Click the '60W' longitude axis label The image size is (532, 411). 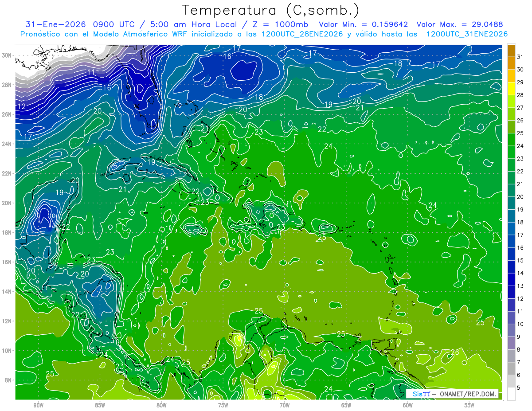407,405
